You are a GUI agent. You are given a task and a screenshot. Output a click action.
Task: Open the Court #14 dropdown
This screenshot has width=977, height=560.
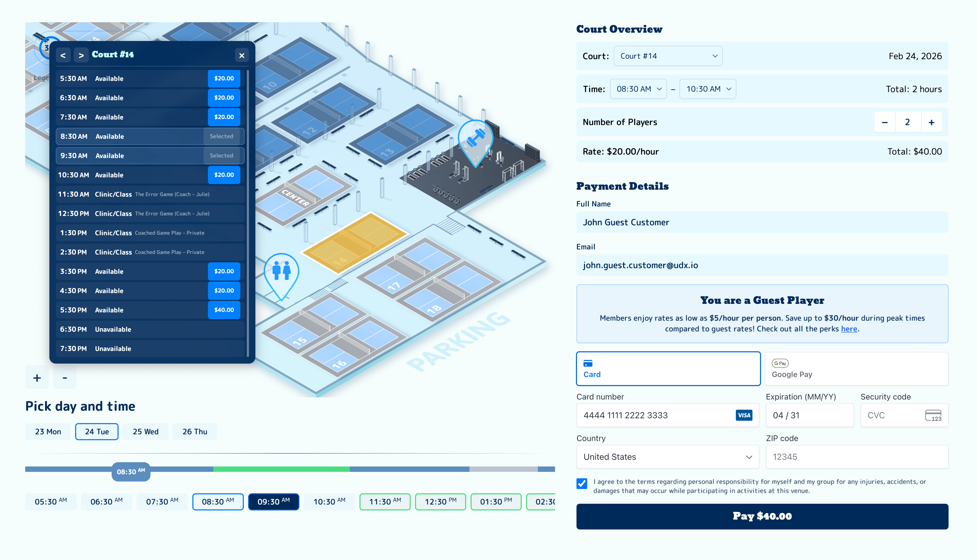point(668,56)
